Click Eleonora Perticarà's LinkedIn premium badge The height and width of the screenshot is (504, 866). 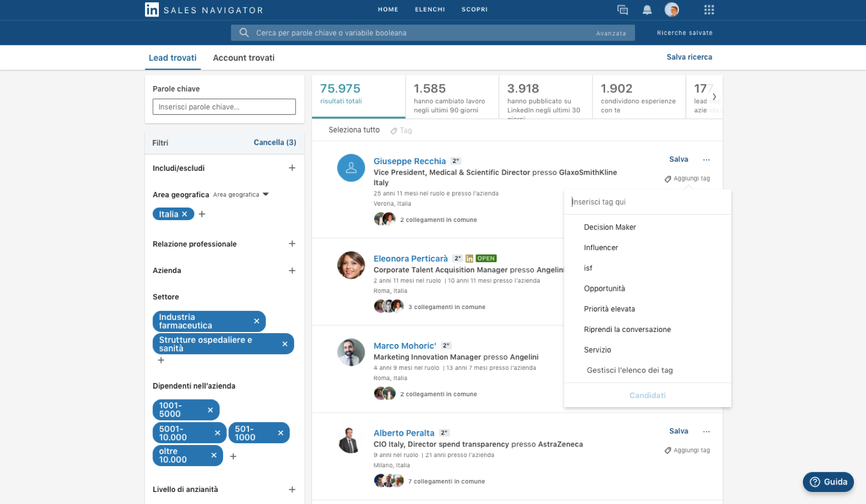tap(469, 259)
